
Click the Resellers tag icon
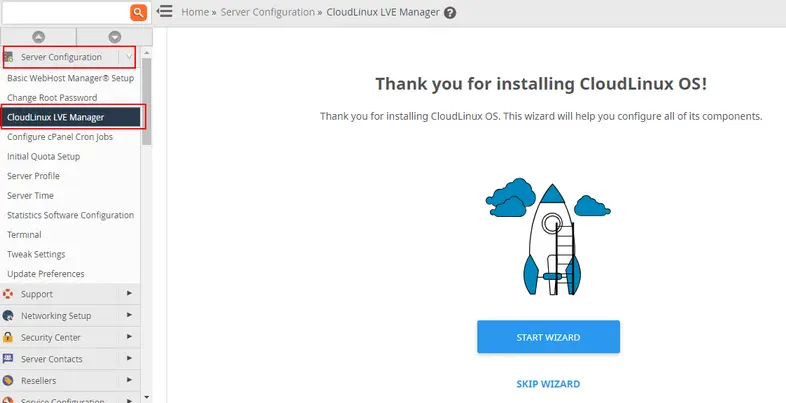(x=9, y=381)
